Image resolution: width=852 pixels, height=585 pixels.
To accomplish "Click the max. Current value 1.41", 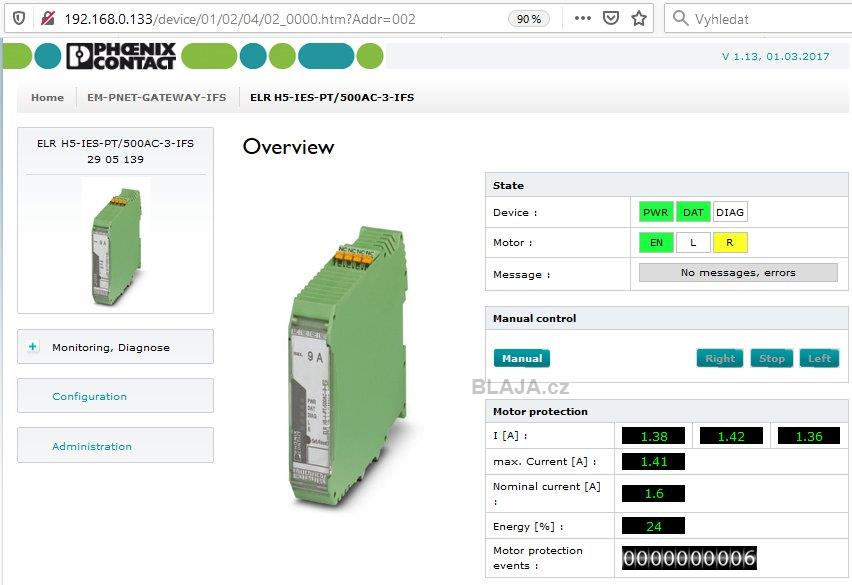I will pyautogui.click(x=654, y=462).
